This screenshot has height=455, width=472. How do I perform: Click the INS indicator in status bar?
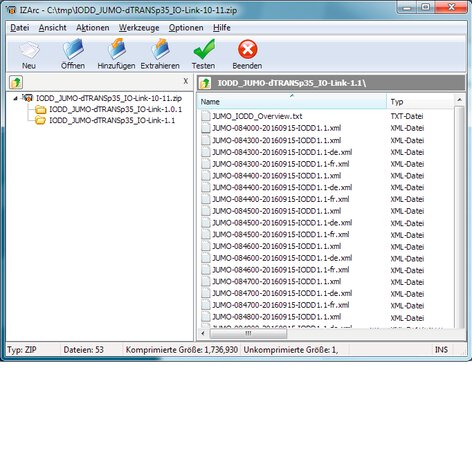click(x=441, y=350)
